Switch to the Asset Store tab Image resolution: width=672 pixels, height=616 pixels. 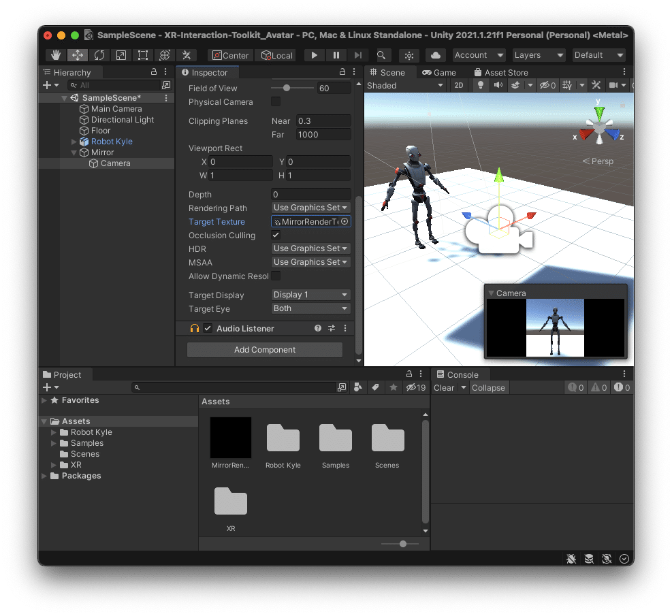pos(501,72)
